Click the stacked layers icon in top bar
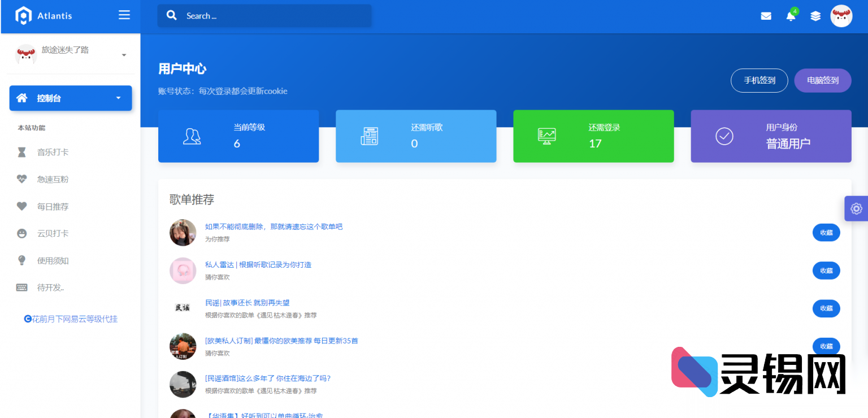868x418 pixels. coord(815,16)
